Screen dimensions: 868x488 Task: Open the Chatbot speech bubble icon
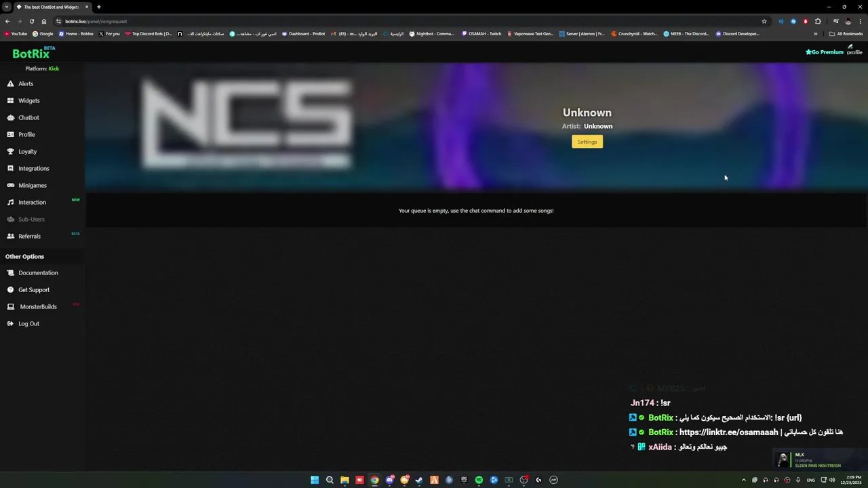tap(10, 117)
